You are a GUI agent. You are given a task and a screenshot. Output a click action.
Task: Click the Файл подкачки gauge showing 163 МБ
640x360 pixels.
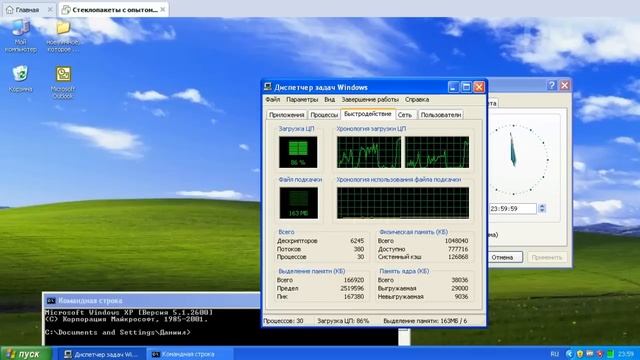298,203
